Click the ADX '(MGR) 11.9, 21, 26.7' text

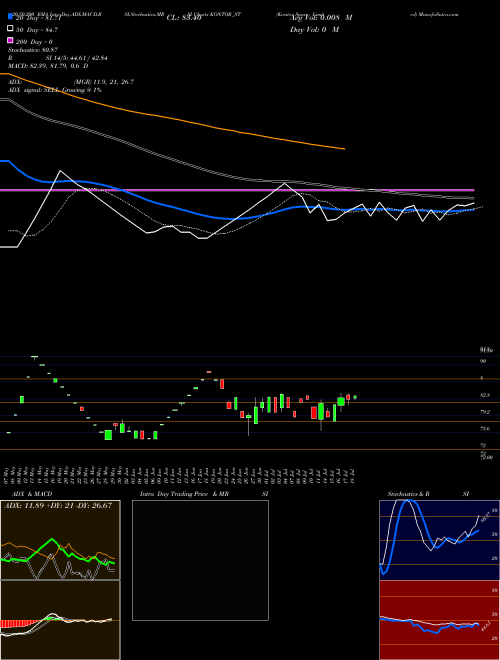point(104,82)
